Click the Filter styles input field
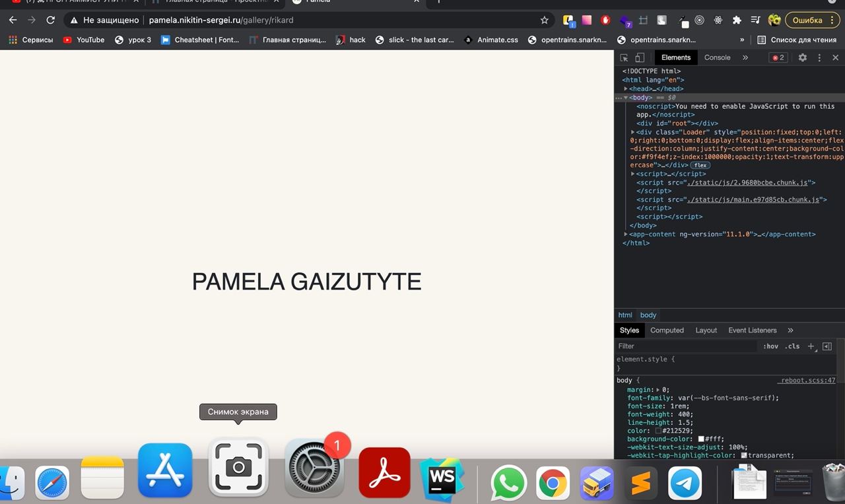Viewport: 845px width, 504px height. (687, 346)
